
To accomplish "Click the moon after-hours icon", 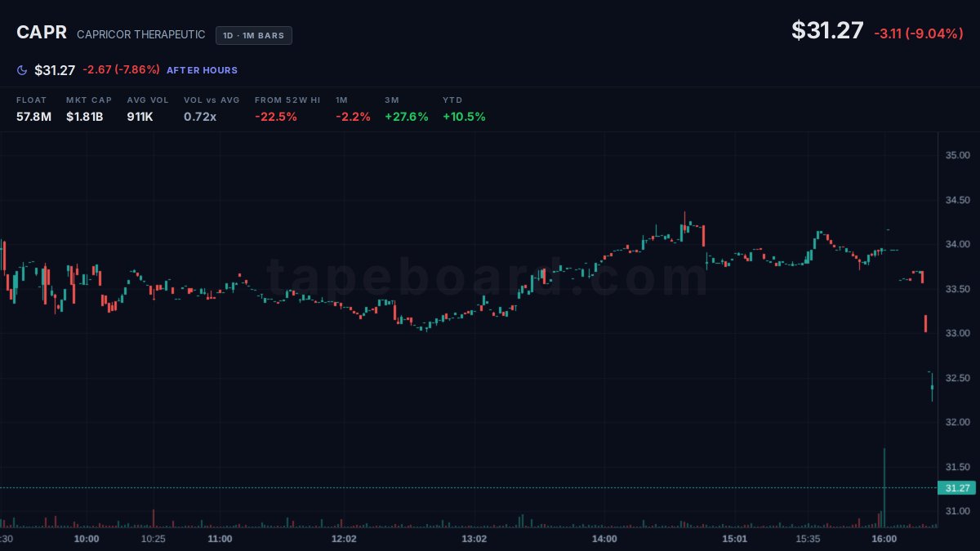I will pyautogui.click(x=22, y=70).
